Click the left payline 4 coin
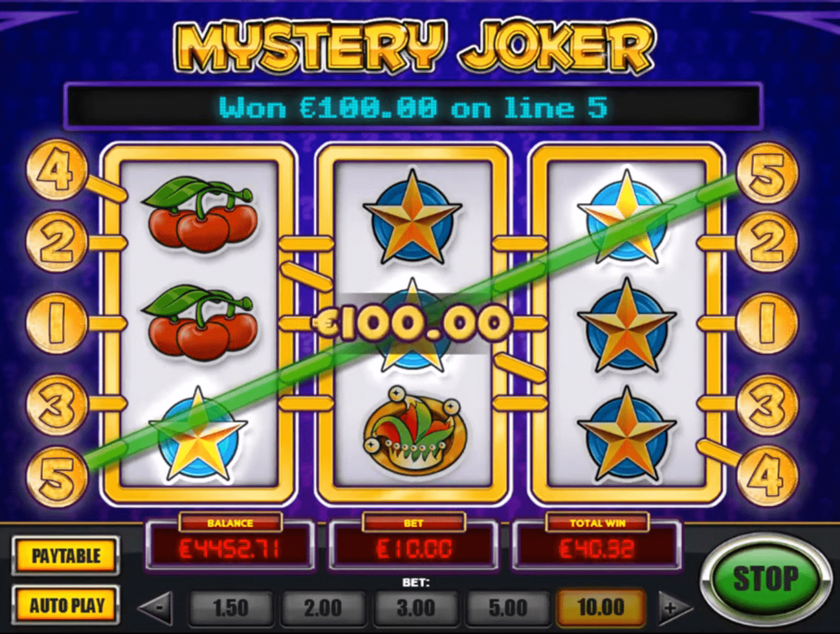Image resolution: width=840 pixels, height=634 pixels. 56,170
